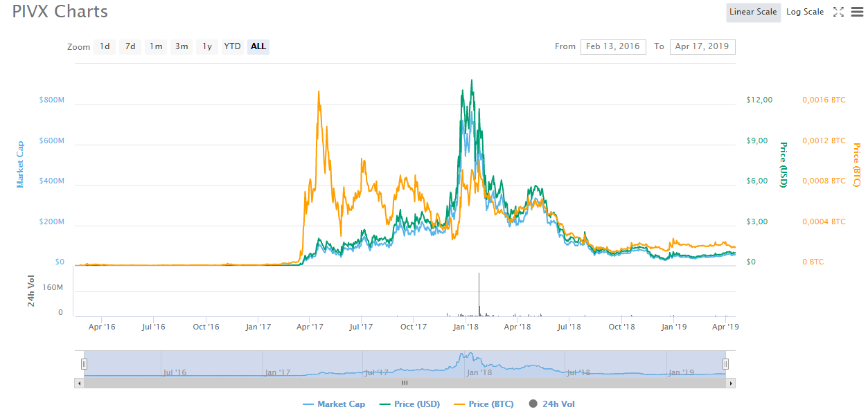Click the $6,00 price axis label
The width and height of the screenshot is (868, 416).
click(757, 181)
